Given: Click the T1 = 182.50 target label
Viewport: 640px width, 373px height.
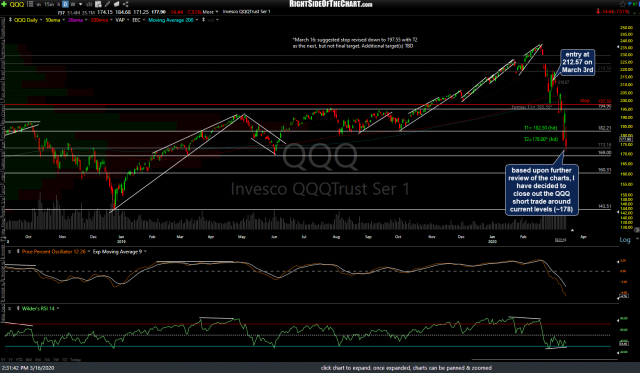Looking at the screenshot, I should pos(540,128).
